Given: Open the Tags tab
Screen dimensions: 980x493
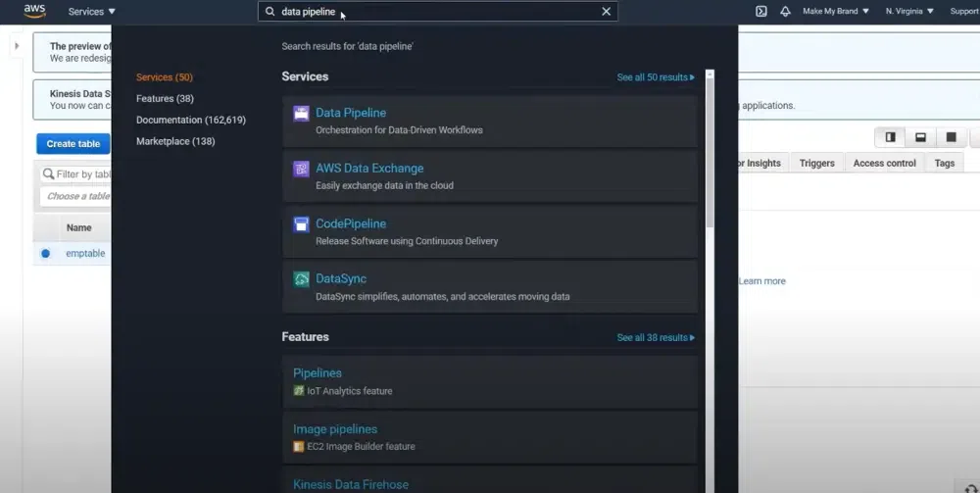Looking at the screenshot, I should click(945, 163).
